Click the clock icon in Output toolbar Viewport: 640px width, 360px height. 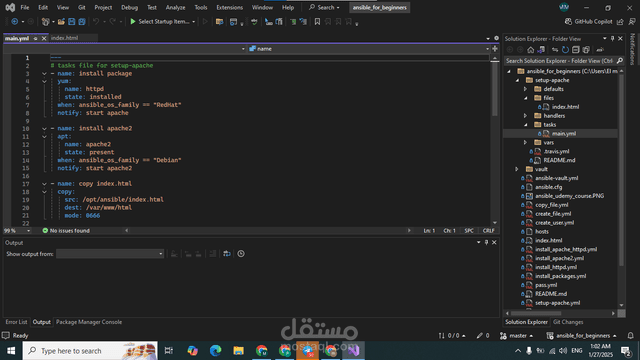241,254
